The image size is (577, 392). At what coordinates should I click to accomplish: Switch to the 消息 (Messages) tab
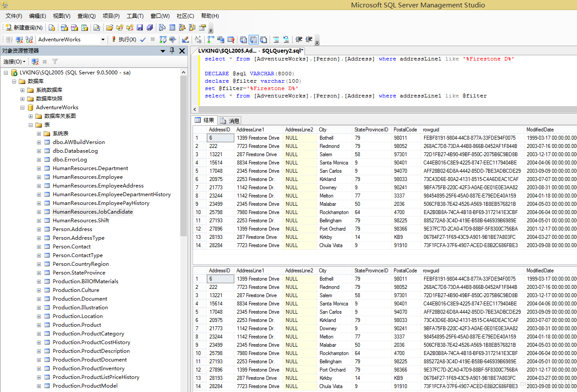[229, 121]
